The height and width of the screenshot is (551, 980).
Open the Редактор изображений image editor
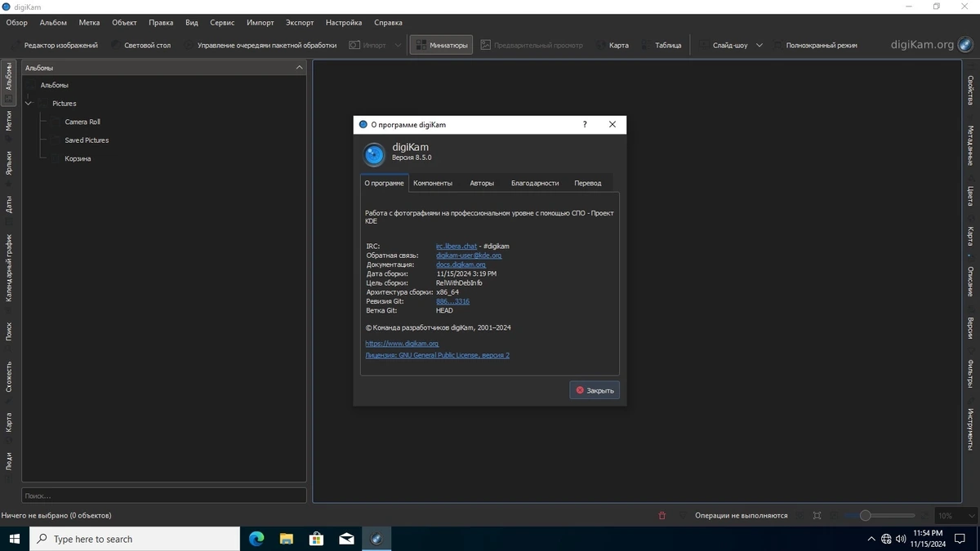tap(55, 46)
